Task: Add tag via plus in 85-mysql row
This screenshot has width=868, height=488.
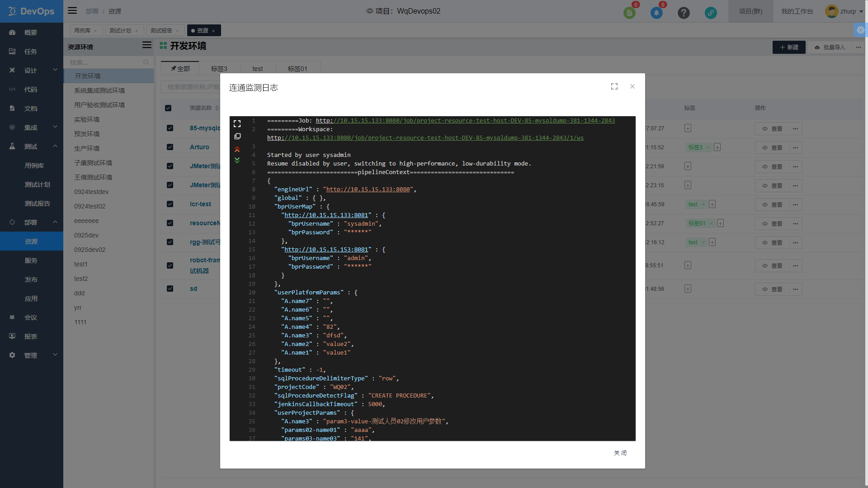Action: (x=688, y=128)
